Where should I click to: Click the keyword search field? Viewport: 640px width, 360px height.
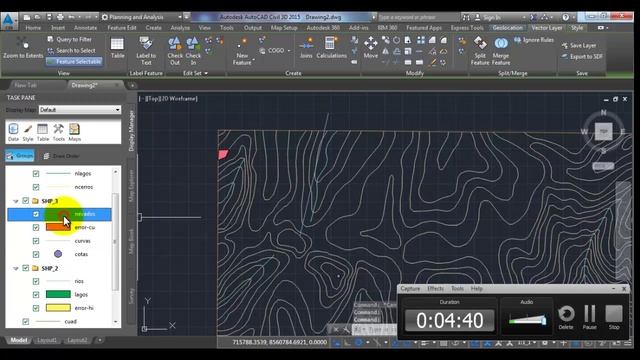(x=418, y=17)
